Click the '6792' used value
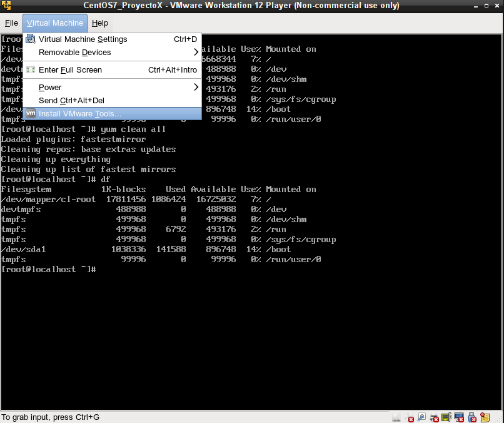This screenshot has width=504, height=423. click(x=176, y=230)
